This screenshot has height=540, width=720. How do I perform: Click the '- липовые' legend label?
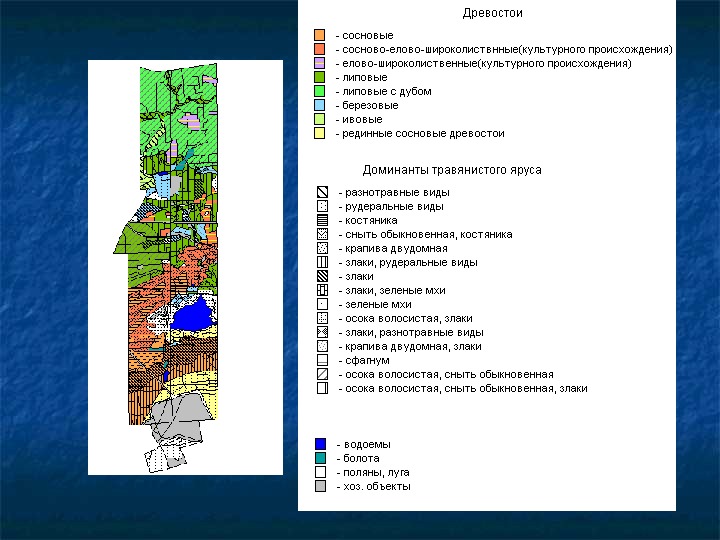361,78
